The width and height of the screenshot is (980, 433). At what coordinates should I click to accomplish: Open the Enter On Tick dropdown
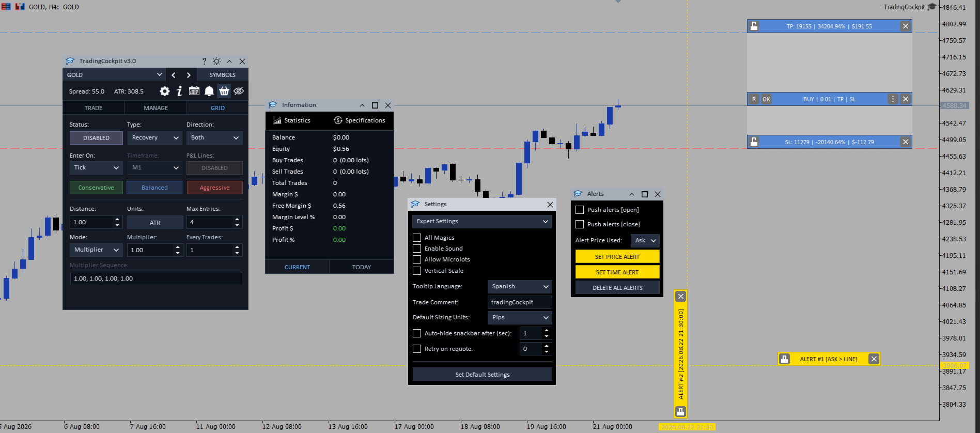96,168
